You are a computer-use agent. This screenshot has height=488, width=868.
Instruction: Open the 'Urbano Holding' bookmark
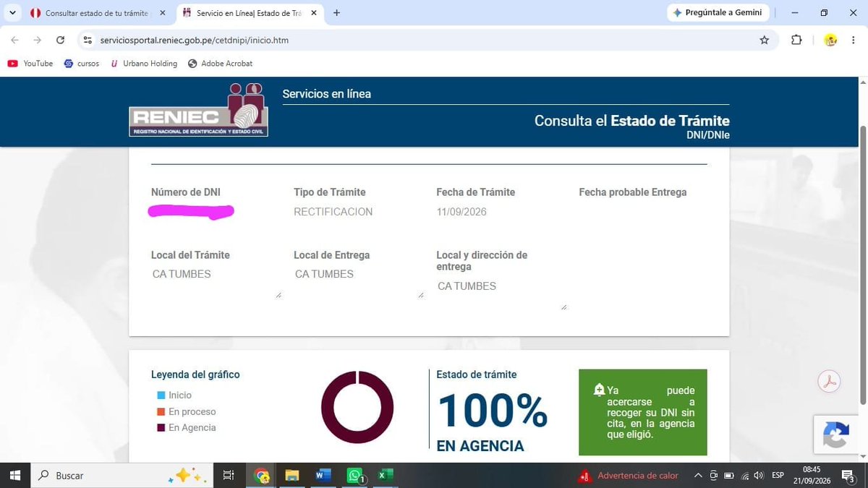tap(143, 64)
